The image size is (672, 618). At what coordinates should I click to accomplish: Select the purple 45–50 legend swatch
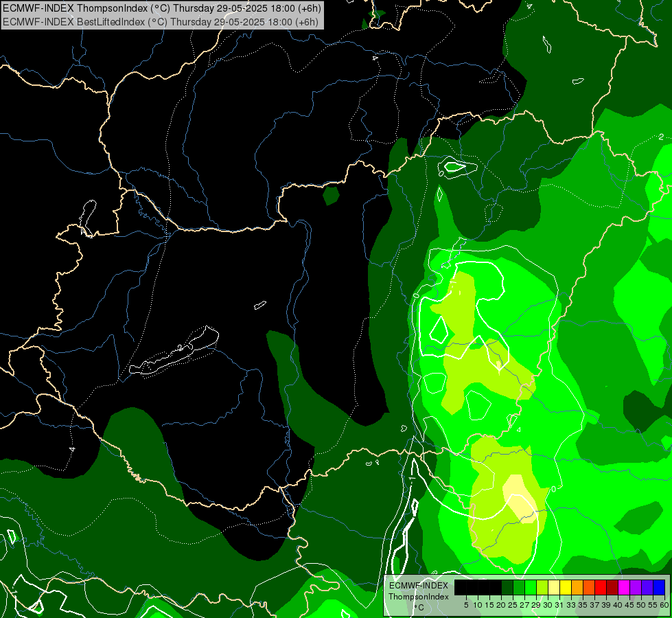click(636, 587)
